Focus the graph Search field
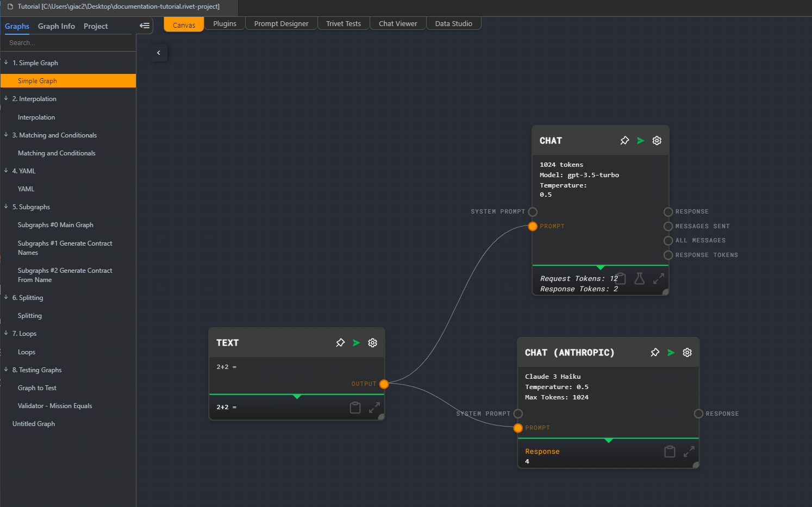 [x=68, y=43]
